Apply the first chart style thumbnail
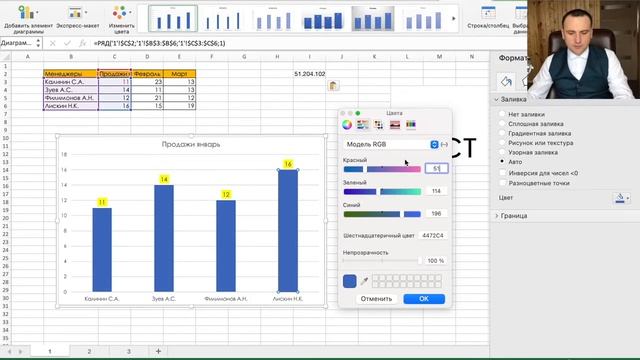The width and height of the screenshot is (640, 360). click(173, 18)
